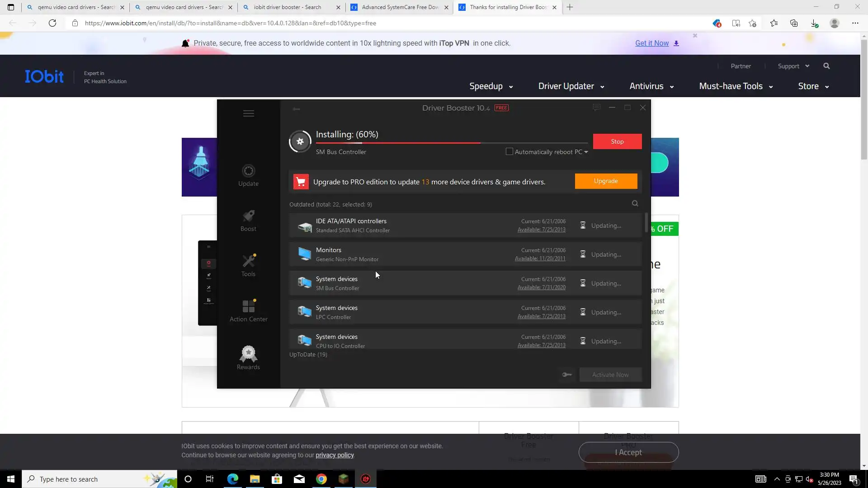Click the orange Upgrade button
868x488 pixels.
pos(606,181)
